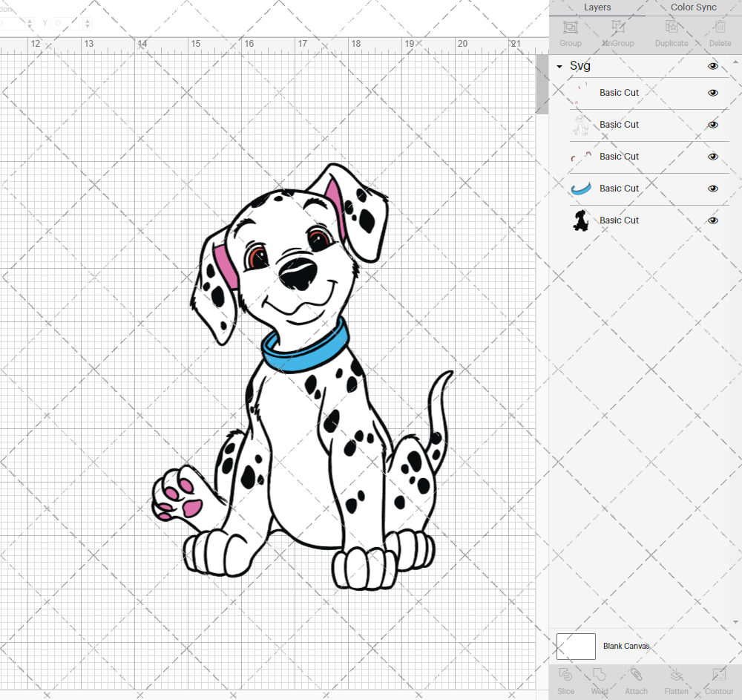742x700 pixels.
Task: Click the Flatten icon
Action: pos(676,679)
